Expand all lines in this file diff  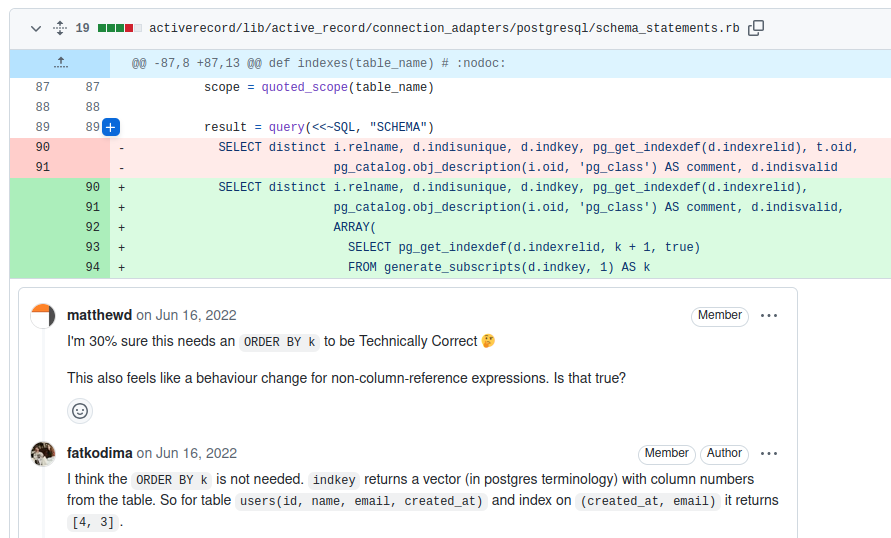pyautogui.click(x=60, y=28)
